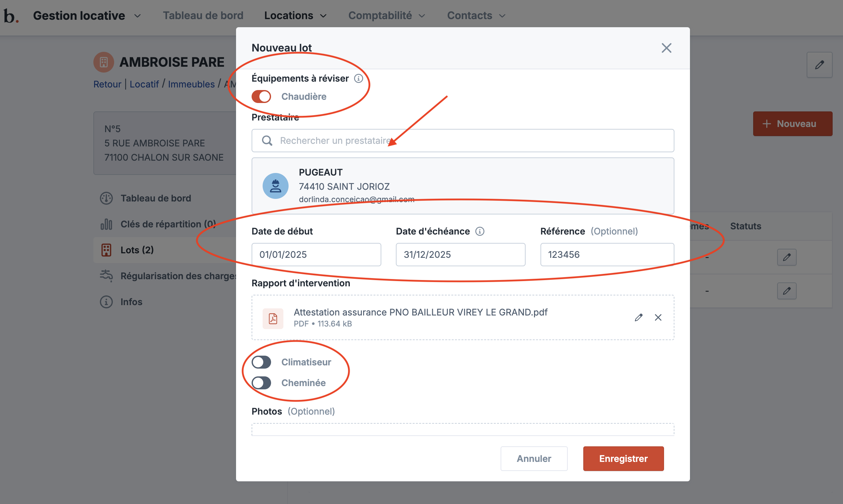
Task: Enable the Climatiseur toggle
Action: [261, 362]
